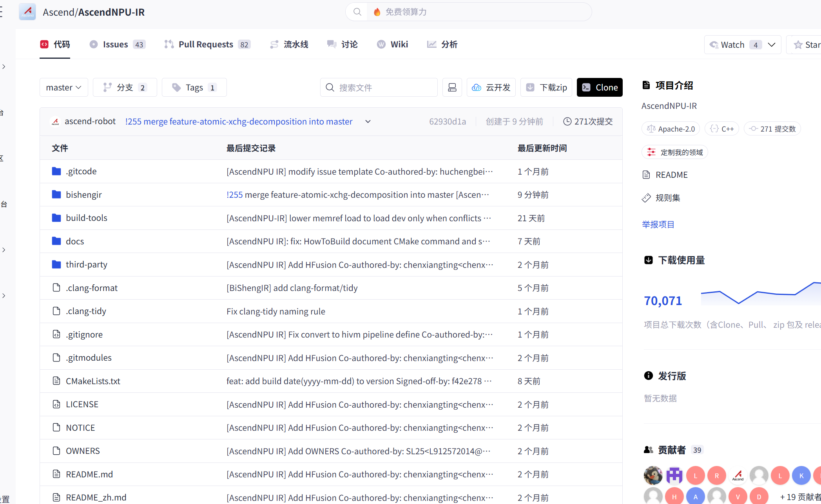Open cloud development with 云开发 button
The width and height of the screenshot is (821, 504).
491,87
